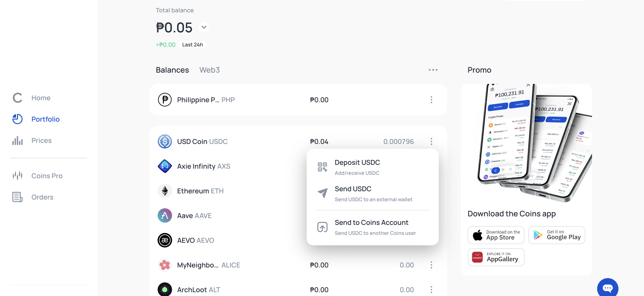This screenshot has width=644, height=296.
Task: Open the three-dot menu for Philippine Peso
Action: click(431, 100)
